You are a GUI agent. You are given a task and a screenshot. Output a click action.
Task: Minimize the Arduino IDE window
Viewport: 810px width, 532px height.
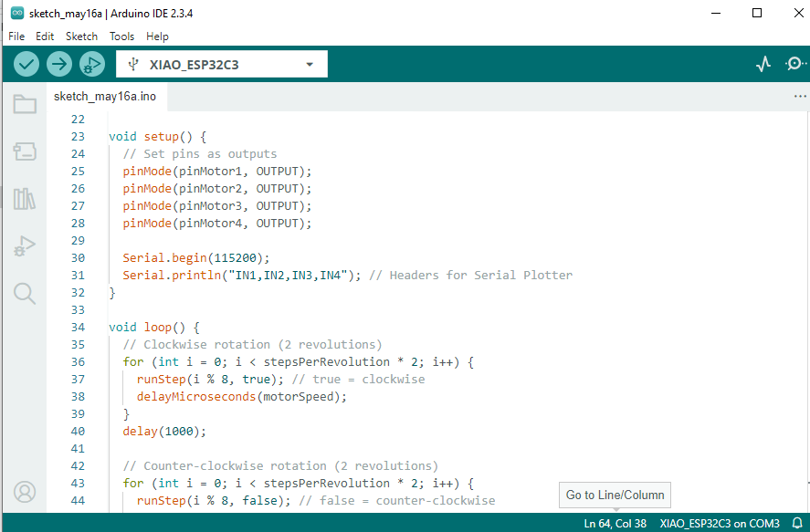[x=715, y=14]
